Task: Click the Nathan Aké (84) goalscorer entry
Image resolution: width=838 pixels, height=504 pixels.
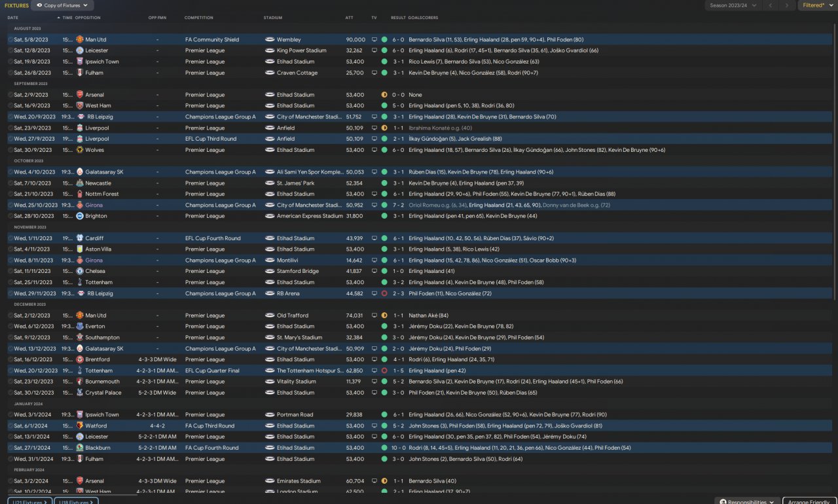Action: (x=428, y=315)
